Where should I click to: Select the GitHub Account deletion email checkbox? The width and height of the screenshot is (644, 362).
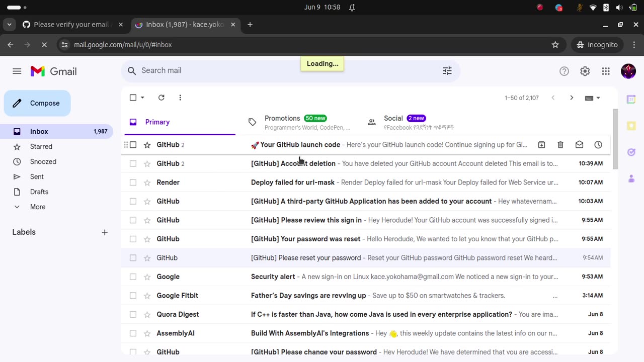coord(133,163)
